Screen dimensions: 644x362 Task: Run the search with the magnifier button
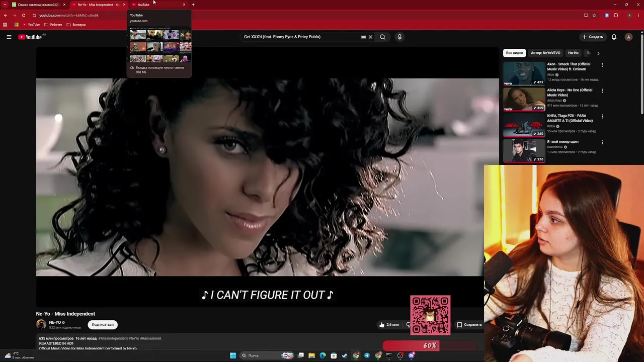382,37
